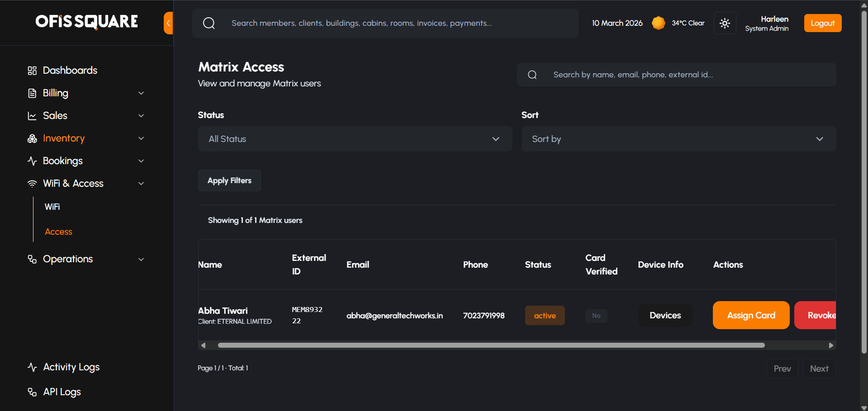Expand the Bookings menu chevron
The width and height of the screenshot is (868, 411).
[141, 161]
